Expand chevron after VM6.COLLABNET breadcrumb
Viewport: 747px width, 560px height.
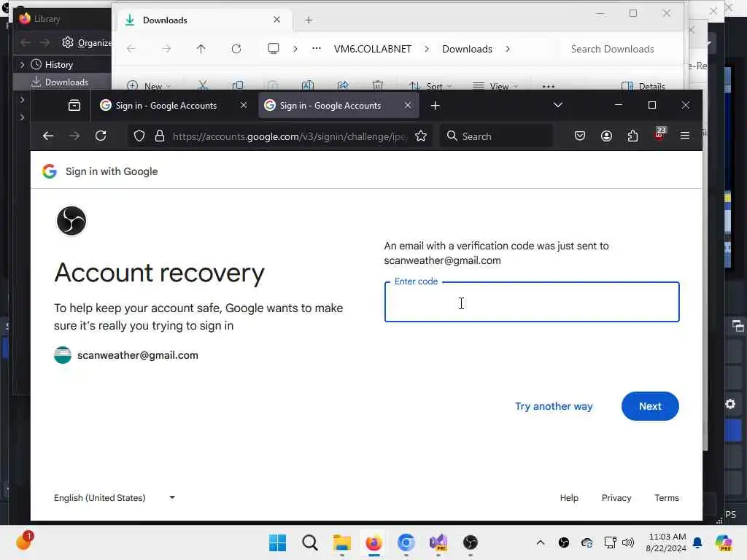pyautogui.click(x=426, y=49)
